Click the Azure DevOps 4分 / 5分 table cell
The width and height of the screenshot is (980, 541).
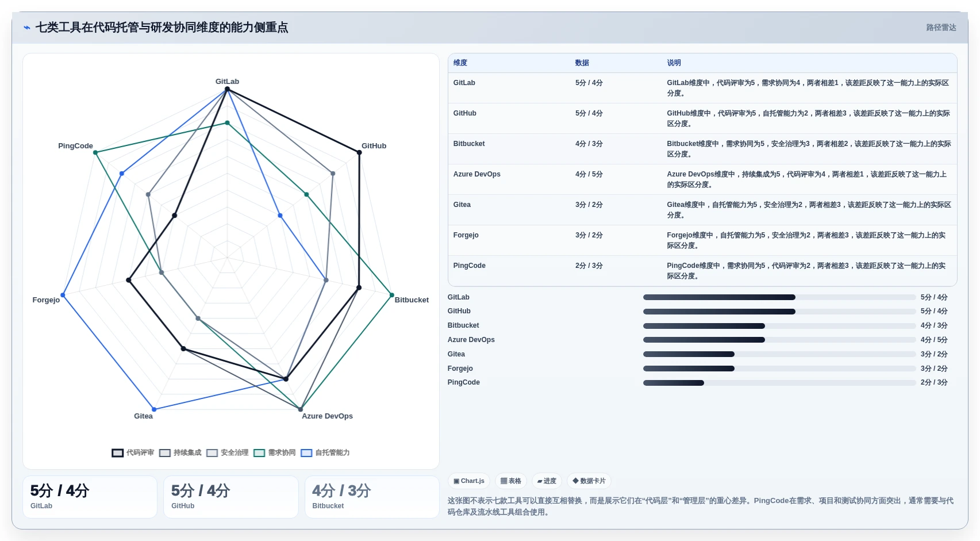[589, 174]
